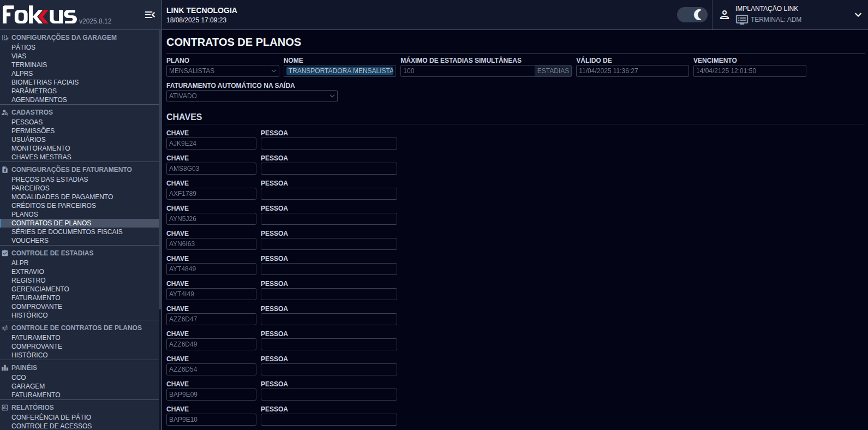Open Faturamento Automático na Saída dropdown
The width and height of the screenshot is (868, 430).
tap(252, 96)
